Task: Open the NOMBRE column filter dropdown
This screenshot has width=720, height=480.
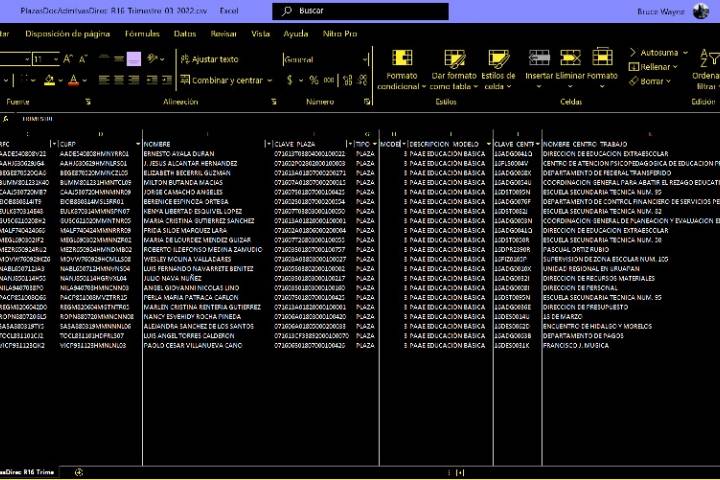Action: pos(268,144)
